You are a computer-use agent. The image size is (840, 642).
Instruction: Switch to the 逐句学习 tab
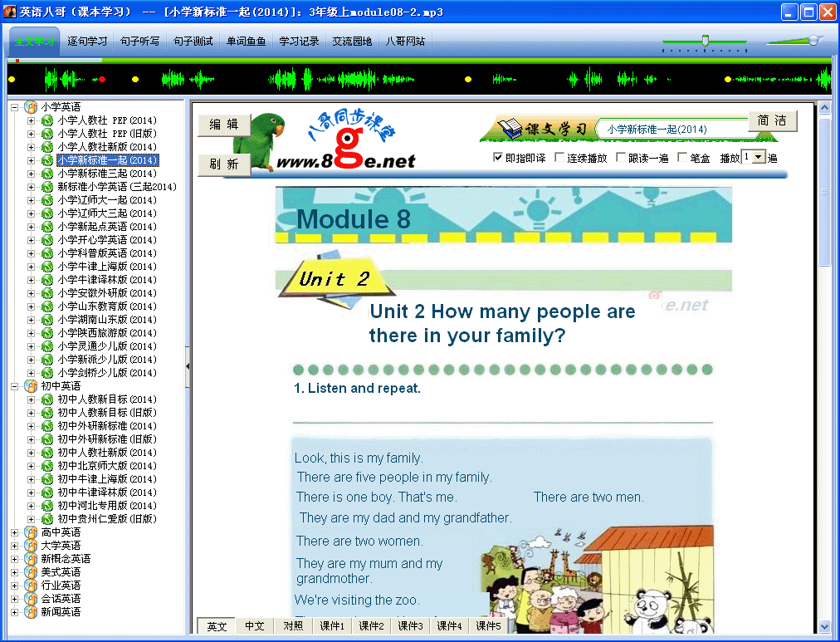[87, 42]
